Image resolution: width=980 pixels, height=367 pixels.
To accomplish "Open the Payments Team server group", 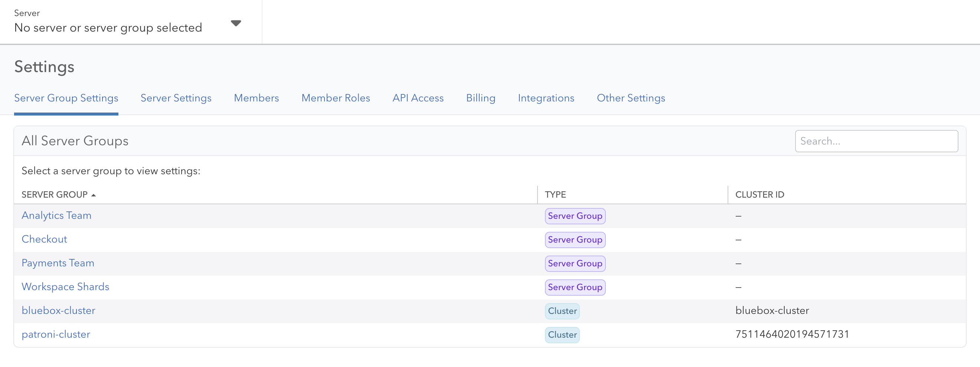I will [58, 263].
